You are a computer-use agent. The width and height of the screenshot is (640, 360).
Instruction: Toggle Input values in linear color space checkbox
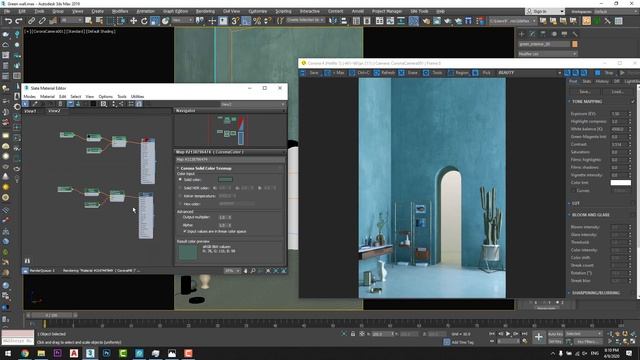click(x=184, y=231)
